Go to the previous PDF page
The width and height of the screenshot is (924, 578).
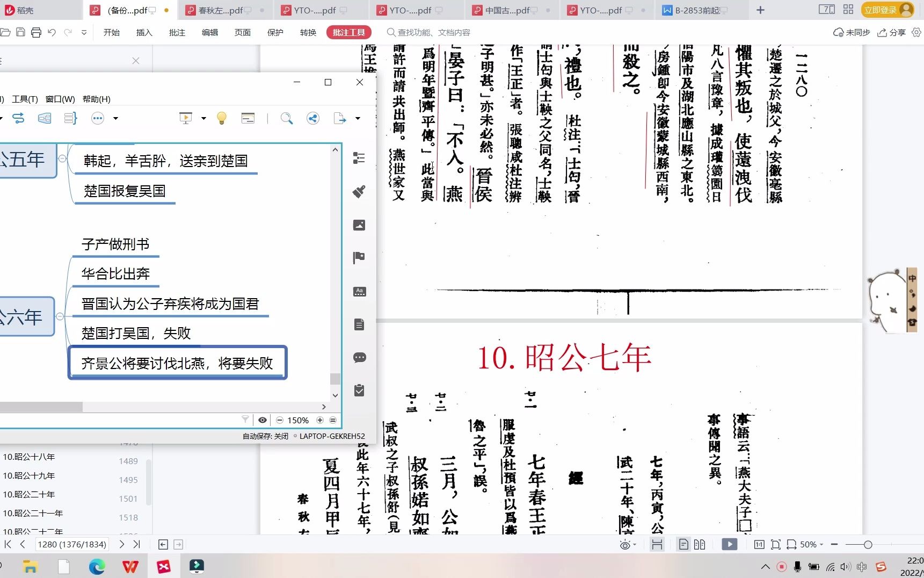23,544
